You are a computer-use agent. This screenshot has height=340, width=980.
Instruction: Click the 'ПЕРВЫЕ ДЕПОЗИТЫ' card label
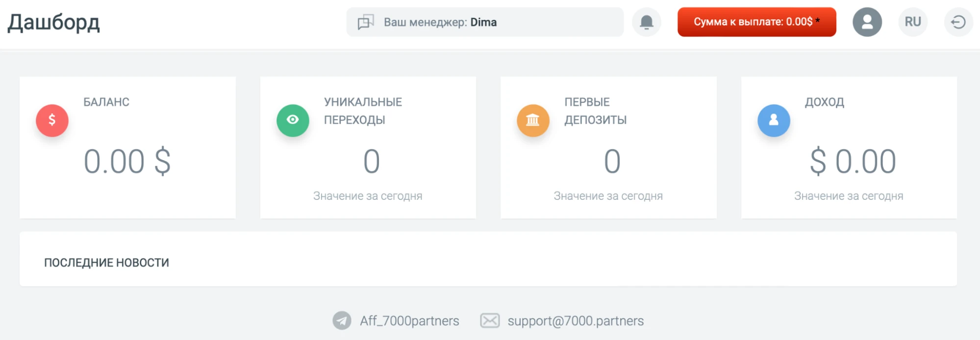pyautogui.click(x=596, y=111)
